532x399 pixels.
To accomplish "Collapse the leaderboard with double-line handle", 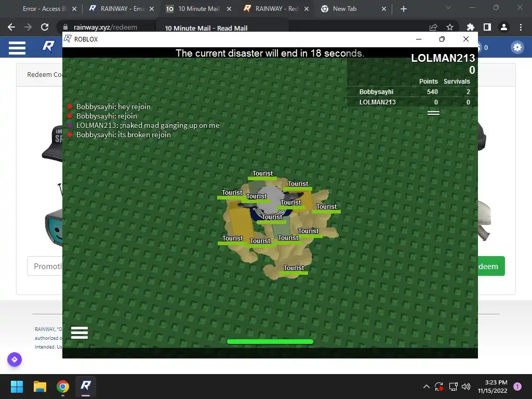I will (433, 113).
